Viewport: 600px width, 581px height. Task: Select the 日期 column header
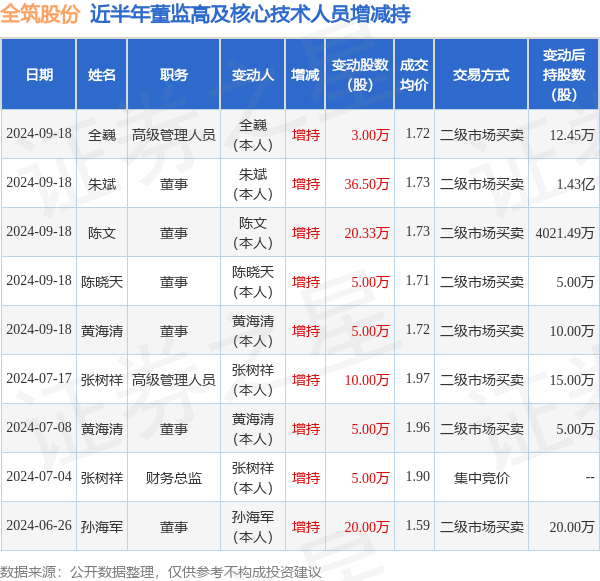(39, 75)
